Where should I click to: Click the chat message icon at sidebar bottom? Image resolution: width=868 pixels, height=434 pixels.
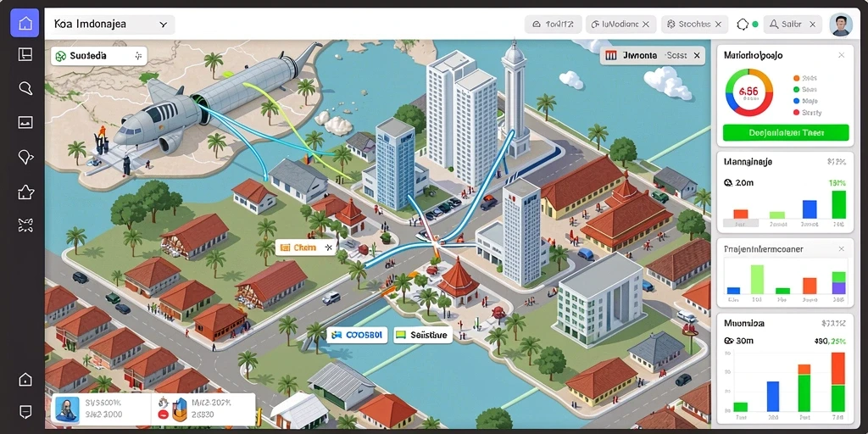(25, 412)
